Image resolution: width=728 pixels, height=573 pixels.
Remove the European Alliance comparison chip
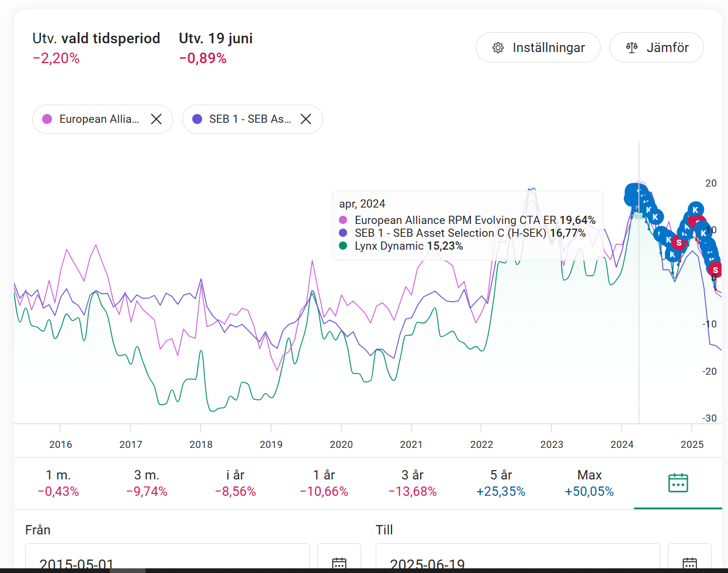156,119
